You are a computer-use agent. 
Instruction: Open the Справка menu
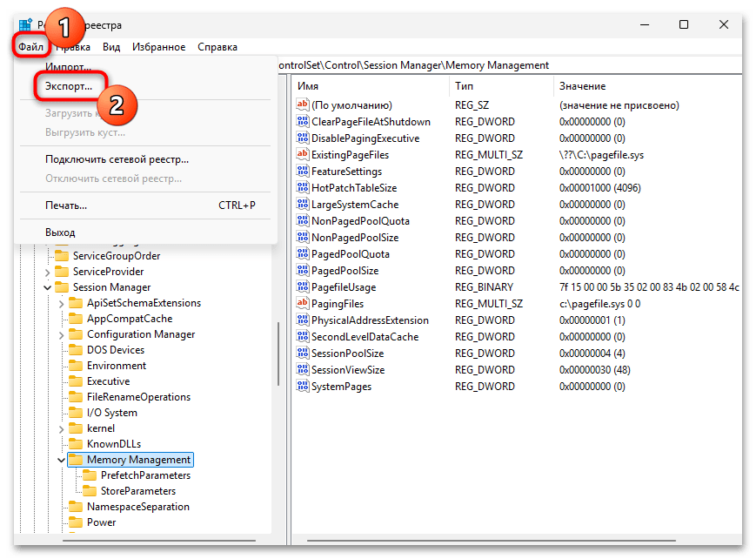pyautogui.click(x=217, y=47)
